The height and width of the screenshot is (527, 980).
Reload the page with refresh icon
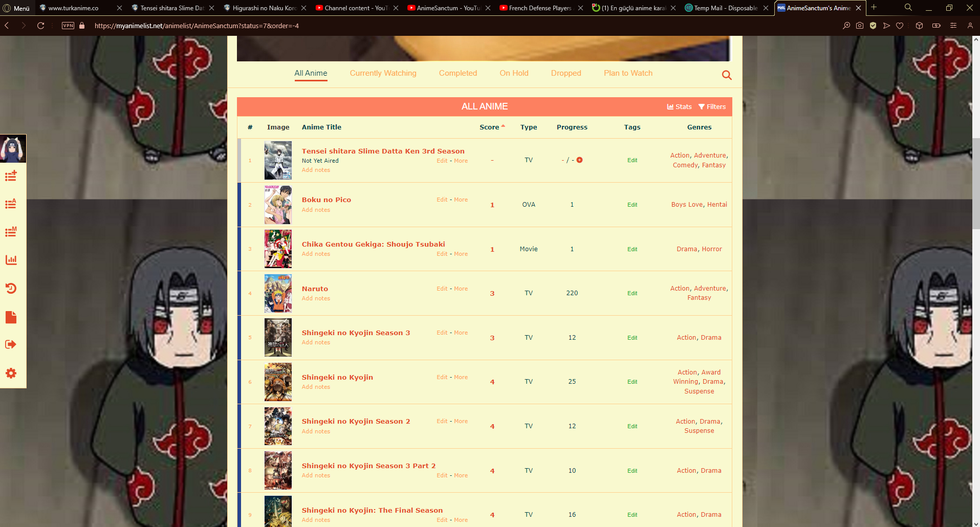point(41,26)
